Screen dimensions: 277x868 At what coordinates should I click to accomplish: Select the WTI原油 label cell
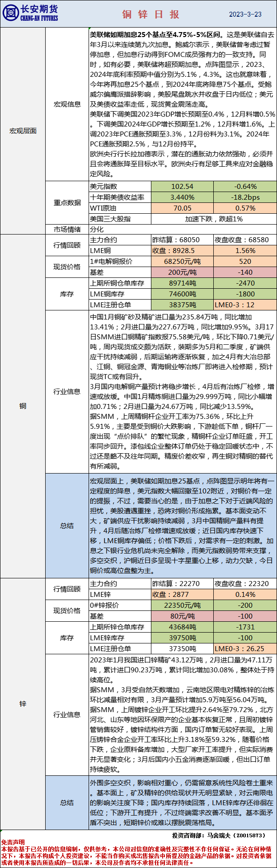pyautogui.click(x=120, y=208)
